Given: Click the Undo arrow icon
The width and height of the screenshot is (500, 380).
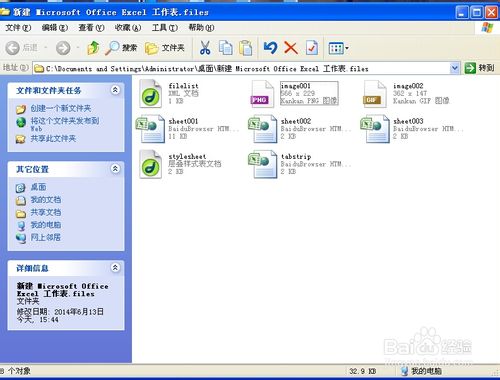Looking at the screenshot, I should [x=270, y=48].
